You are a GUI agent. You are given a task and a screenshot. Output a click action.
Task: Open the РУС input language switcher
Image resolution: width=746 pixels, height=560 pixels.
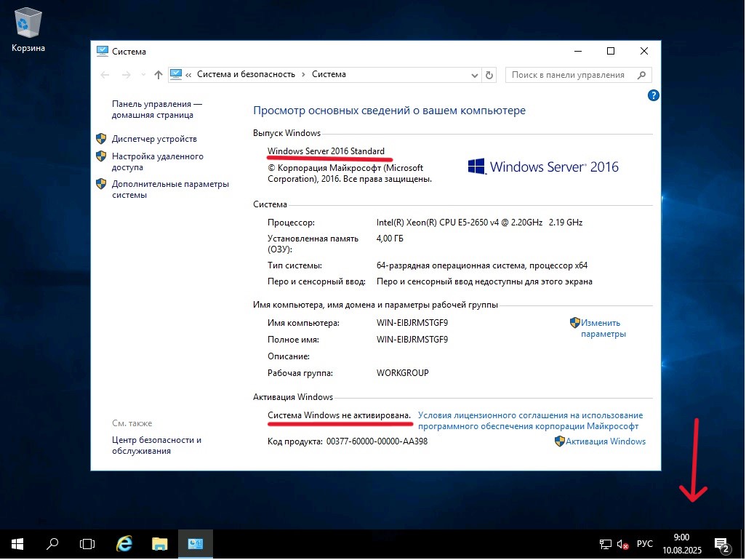pos(644,544)
